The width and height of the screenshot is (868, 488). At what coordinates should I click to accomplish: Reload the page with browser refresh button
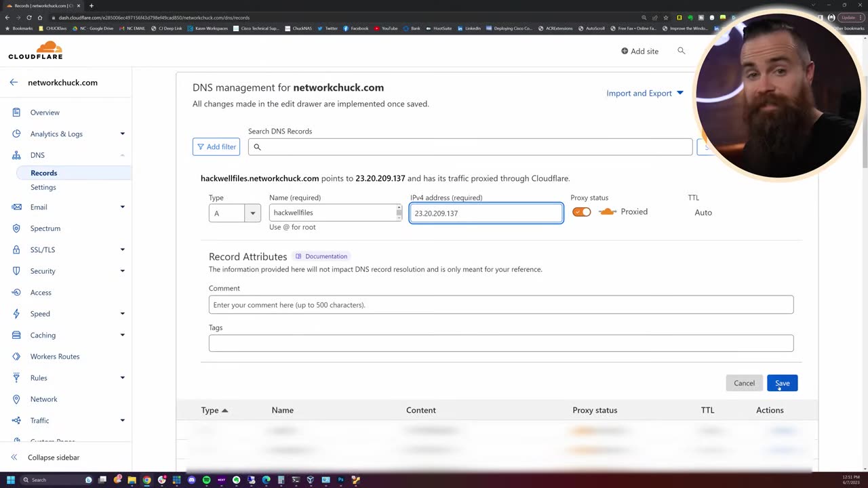coord(29,18)
